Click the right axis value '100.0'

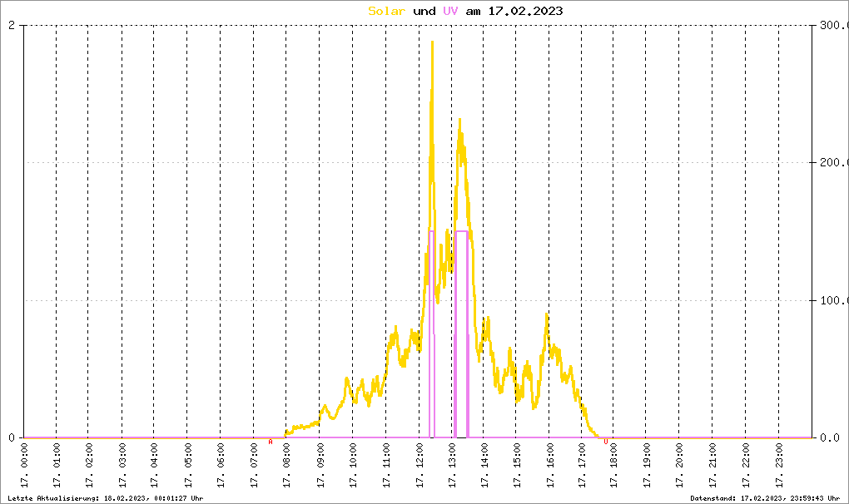(x=834, y=300)
